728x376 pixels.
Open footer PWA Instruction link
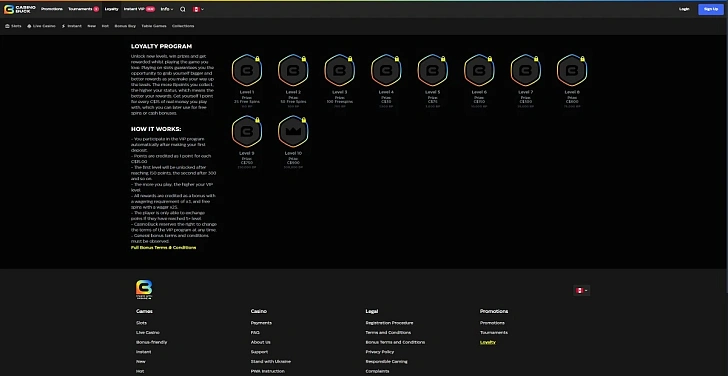tap(268, 371)
